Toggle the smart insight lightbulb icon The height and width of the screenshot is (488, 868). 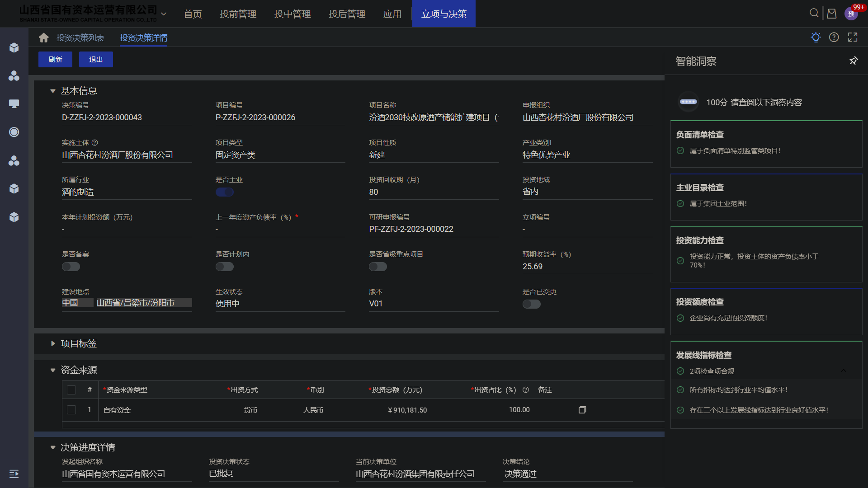tap(816, 38)
